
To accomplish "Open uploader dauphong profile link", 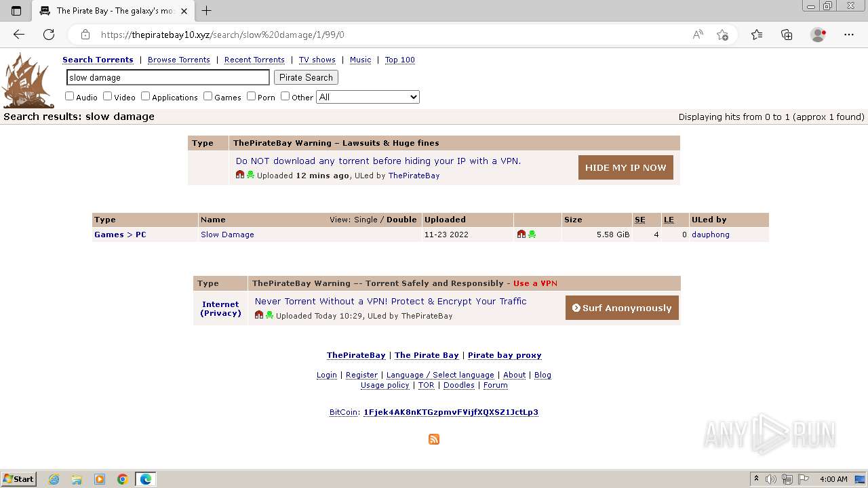I will tap(711, 235).
